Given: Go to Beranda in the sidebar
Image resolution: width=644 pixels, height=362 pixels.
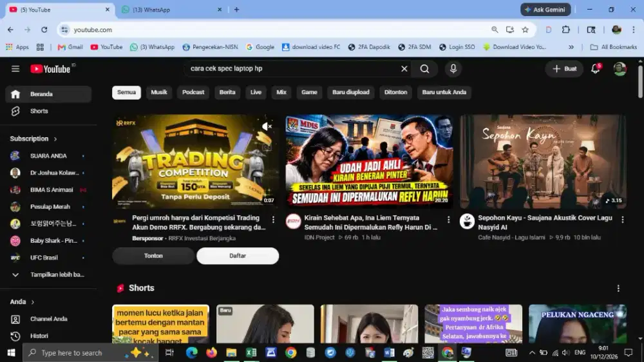Looking at the screenshot, I should (48, 94).
